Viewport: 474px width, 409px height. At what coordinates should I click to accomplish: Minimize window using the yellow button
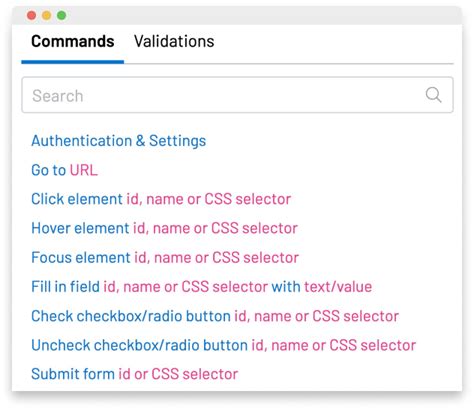[x=47, y=15]
